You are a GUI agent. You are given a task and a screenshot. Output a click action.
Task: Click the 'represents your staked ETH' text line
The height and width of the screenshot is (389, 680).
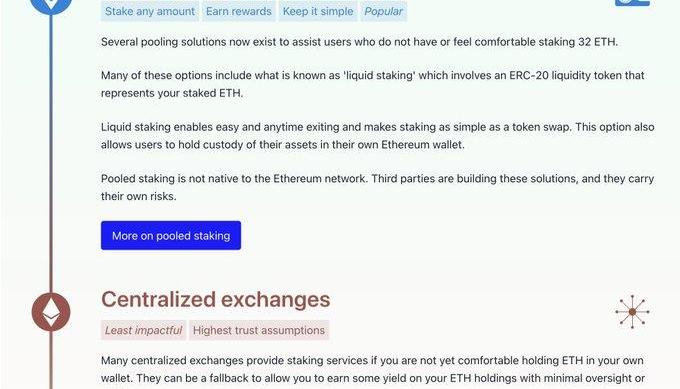click(x=172, y=93)
